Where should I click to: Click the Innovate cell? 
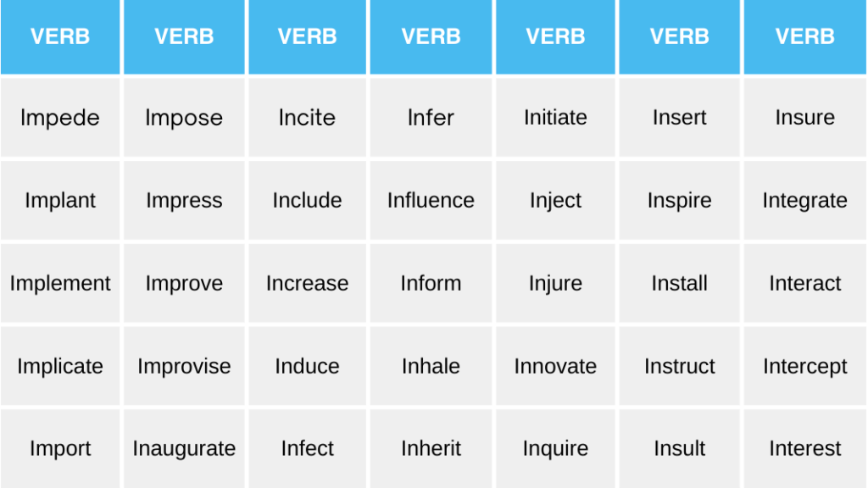555,367
